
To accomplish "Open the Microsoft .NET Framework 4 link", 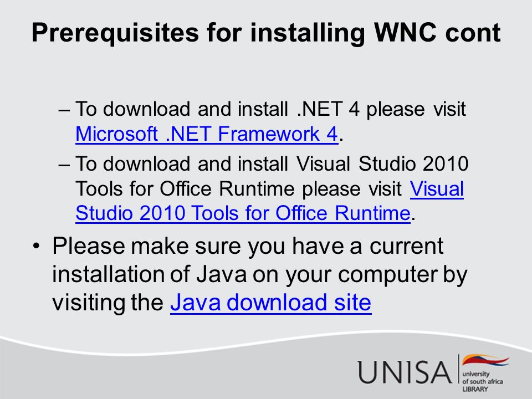I will 207,134.
